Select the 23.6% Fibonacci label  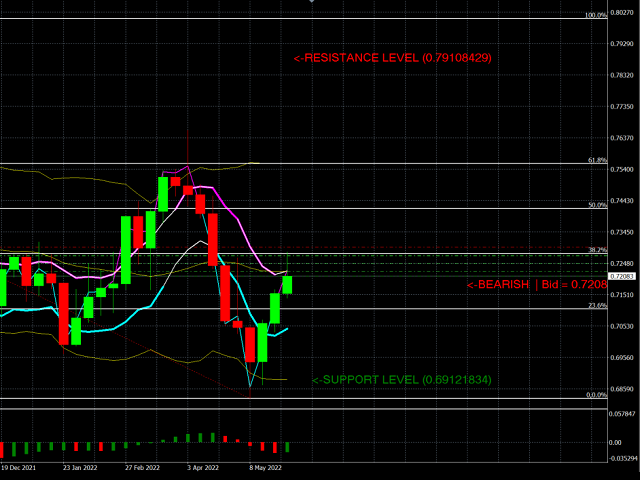(598, 305)
